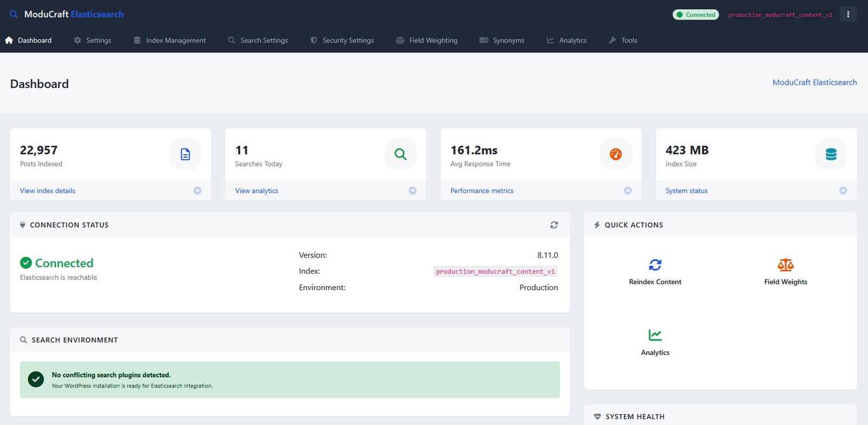Open View analytics link

257,191
